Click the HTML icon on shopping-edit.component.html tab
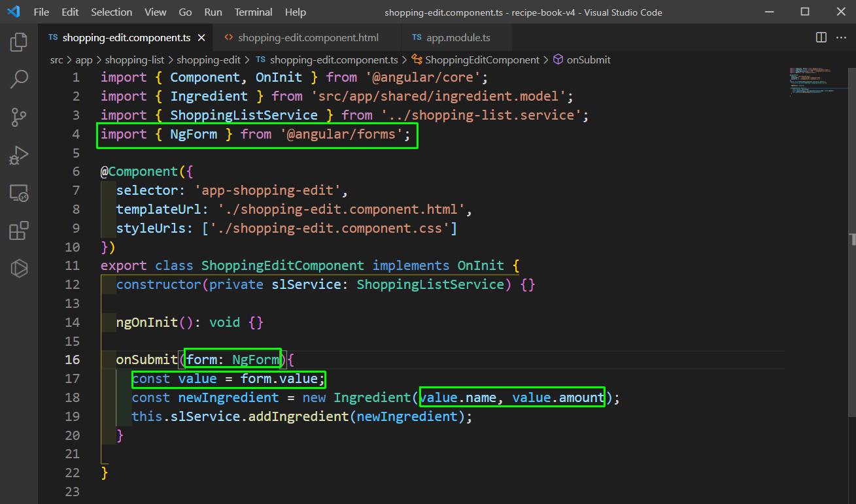 (x=228, y=38)
